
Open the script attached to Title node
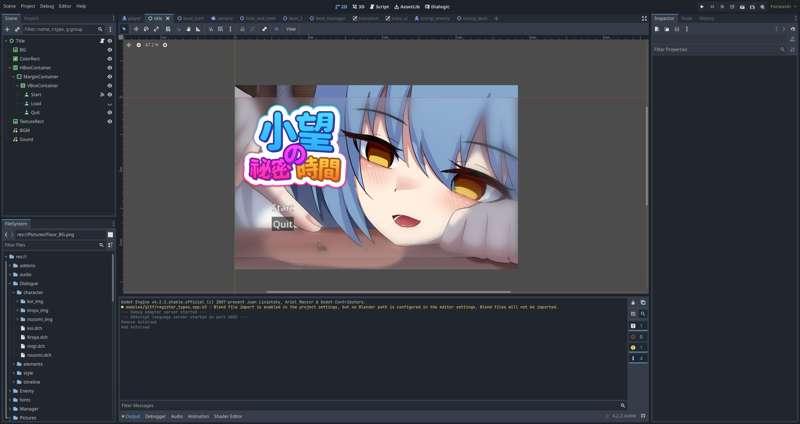click(102, 41)
